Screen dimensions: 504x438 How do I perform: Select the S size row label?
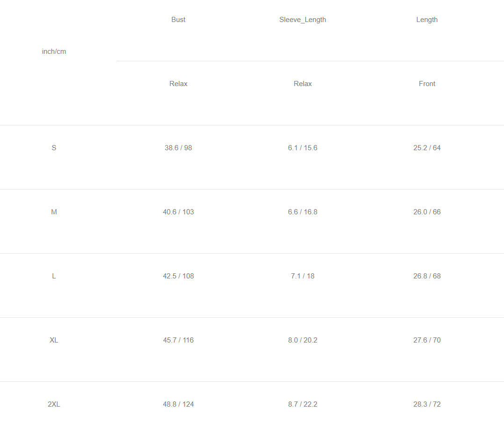[x=54, y=148]
